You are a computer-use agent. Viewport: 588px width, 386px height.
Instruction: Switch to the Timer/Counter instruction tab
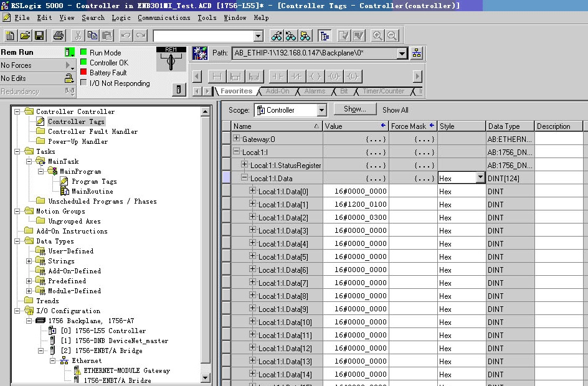(x=383, y=92)
